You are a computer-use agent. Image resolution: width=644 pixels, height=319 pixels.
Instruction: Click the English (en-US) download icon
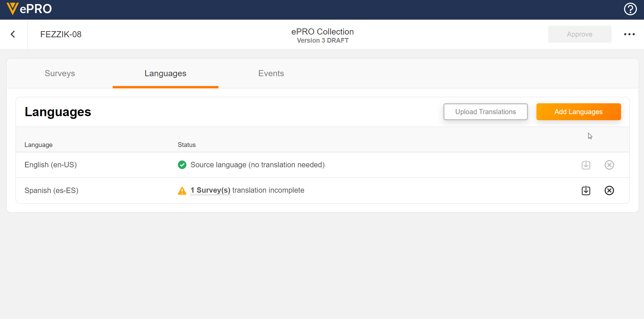(x=586, y=165)
